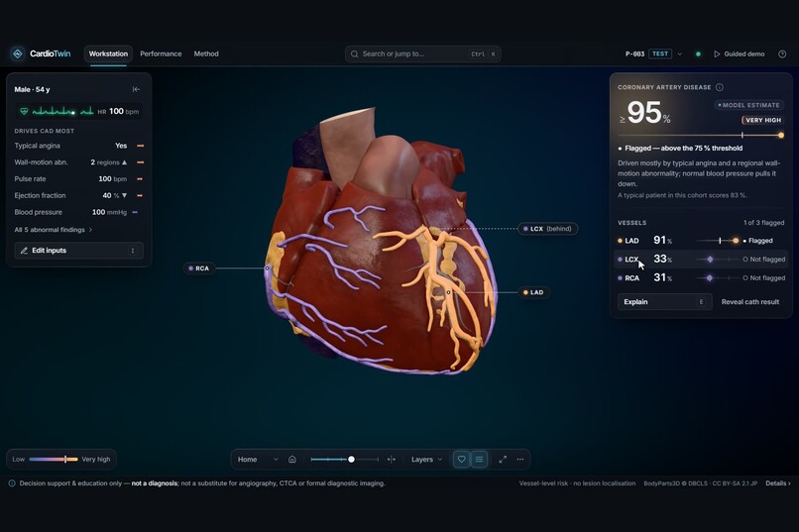Click the down triangle beside Ejection fraction 40%

click(124, 195)
